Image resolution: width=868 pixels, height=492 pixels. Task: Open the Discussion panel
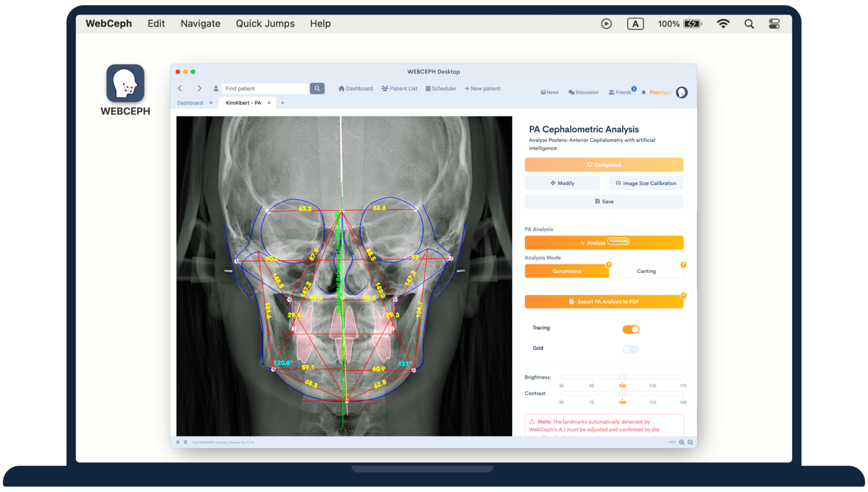583,92
